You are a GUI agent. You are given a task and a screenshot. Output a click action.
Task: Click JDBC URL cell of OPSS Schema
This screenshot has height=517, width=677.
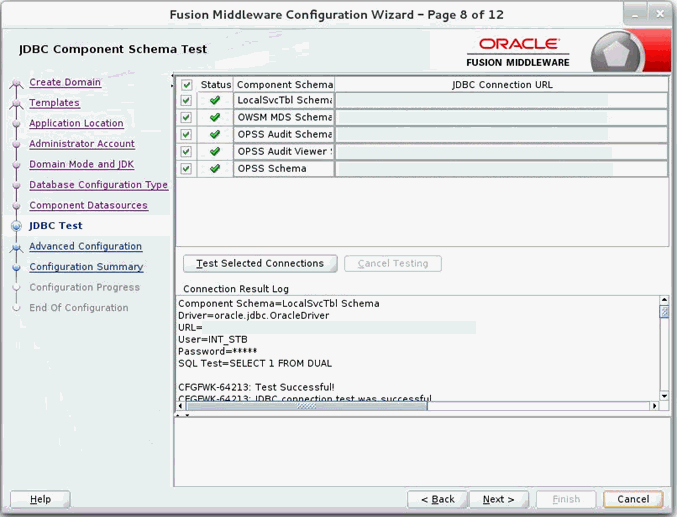coord(502,168)
